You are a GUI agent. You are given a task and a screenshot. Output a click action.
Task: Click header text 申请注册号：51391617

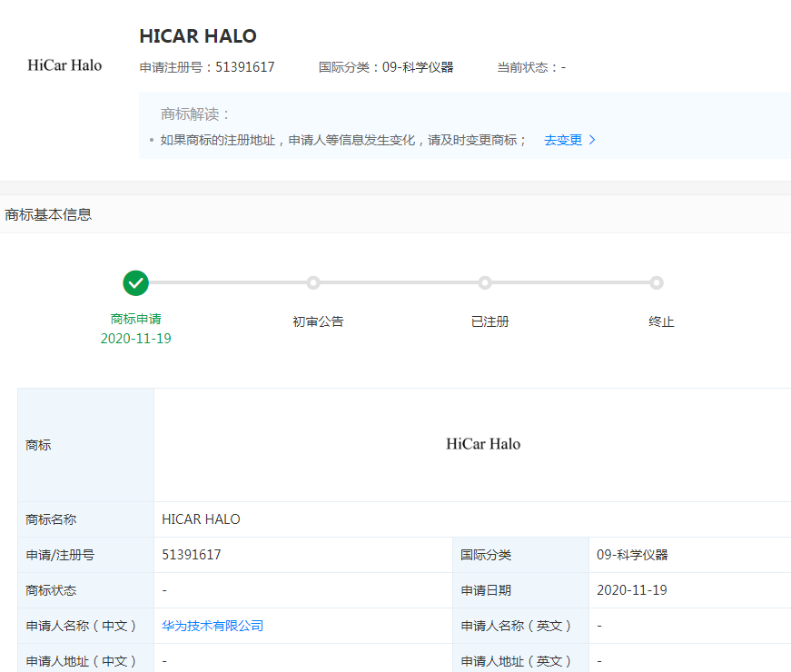pyautogui.click(x=207, y=67)
